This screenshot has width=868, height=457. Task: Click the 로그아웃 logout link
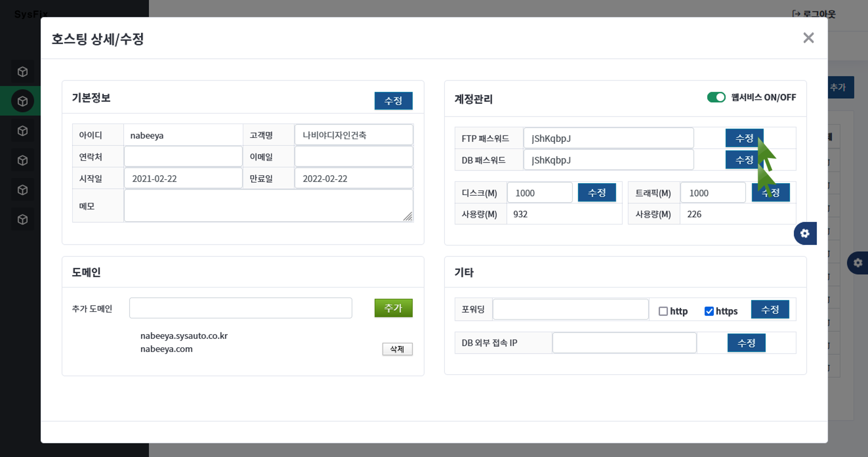[814, 14]
